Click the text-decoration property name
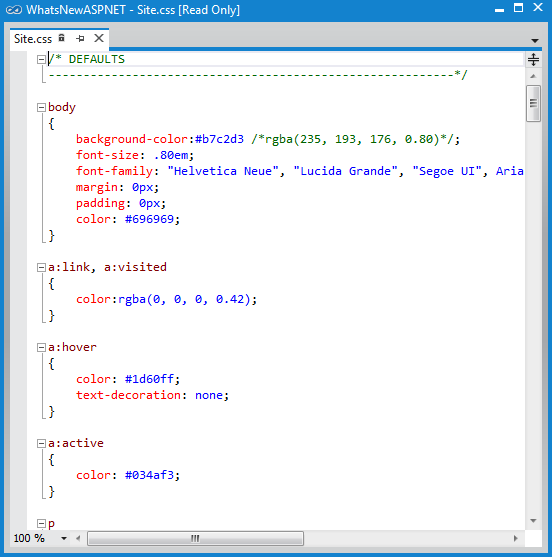The height and width of the screenshot is (557, 552). click(x=128, y=395)
